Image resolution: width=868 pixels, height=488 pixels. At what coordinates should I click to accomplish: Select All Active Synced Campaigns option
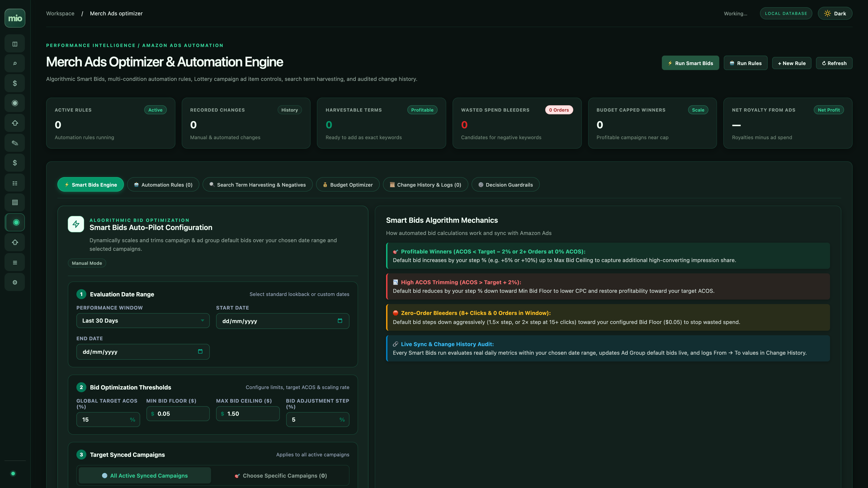coord(145,475)
